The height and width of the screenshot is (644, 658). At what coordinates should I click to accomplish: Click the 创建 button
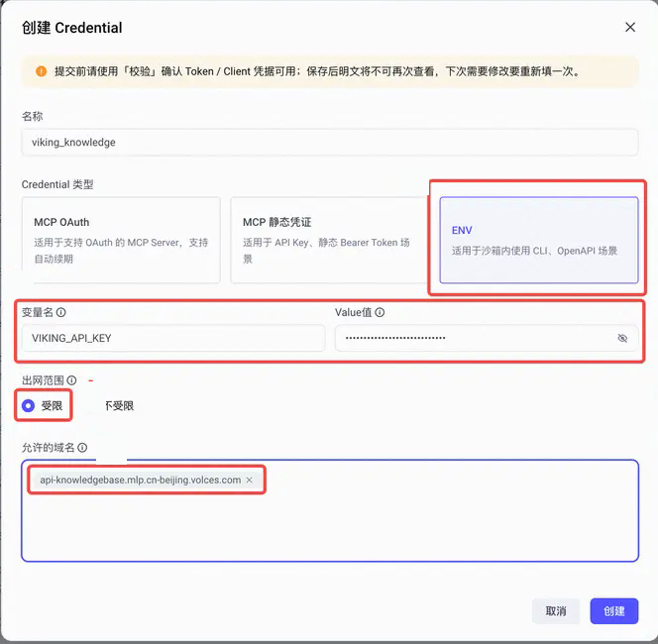614,611
